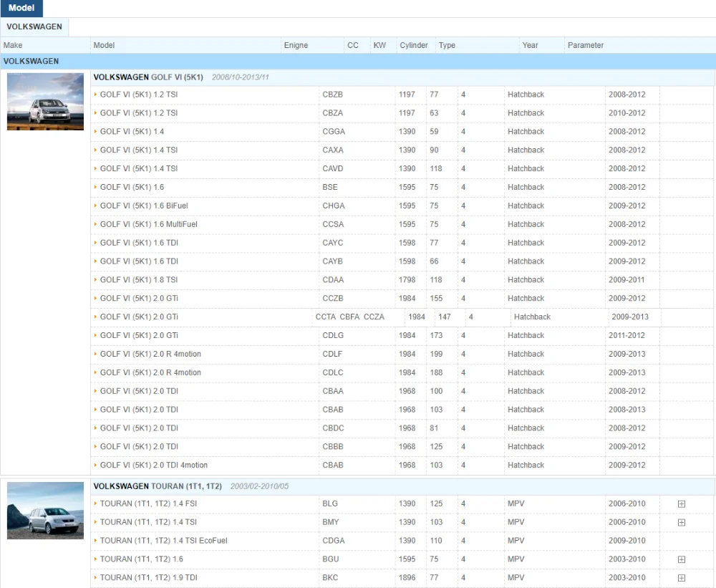The height and width of the screenshot is (588, 716).
Task: Select the VOLKSWAGEN make tab
Action: click(x=34, y=26)
